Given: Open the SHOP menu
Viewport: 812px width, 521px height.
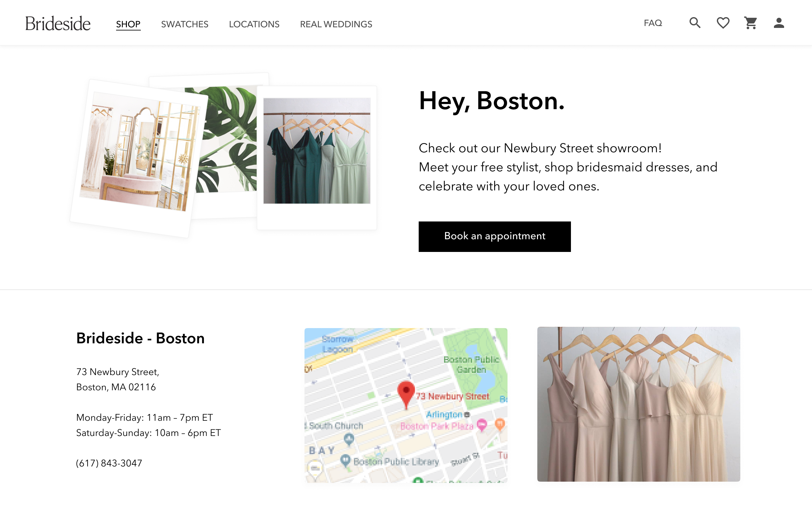Looking at the screenshot, I should [128, 24].
